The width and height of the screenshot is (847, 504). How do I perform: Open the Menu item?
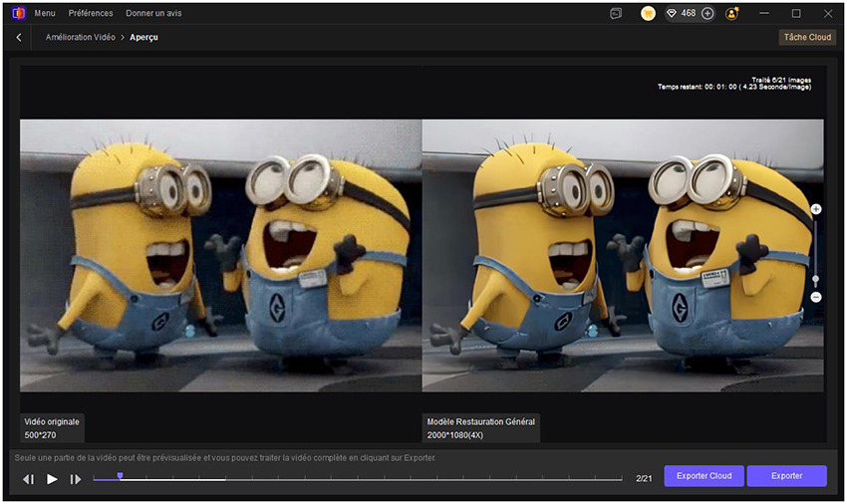(x=45, y=13)
